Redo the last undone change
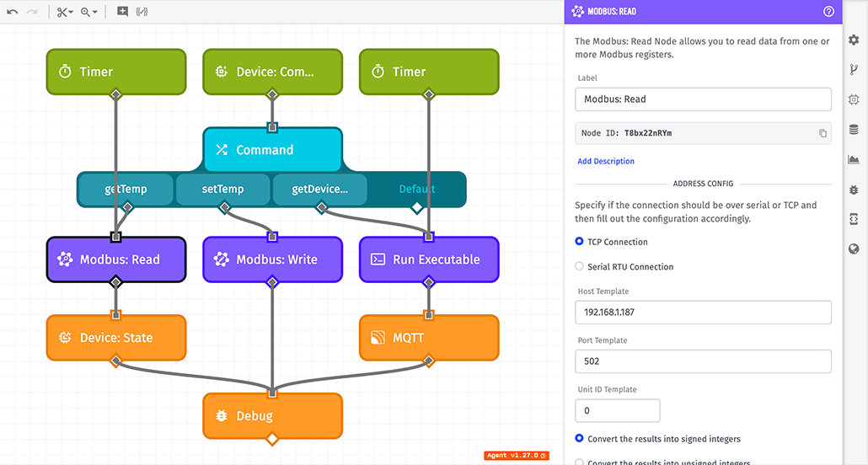Screen dimensions: 868x465 click(x=32, y=12)
